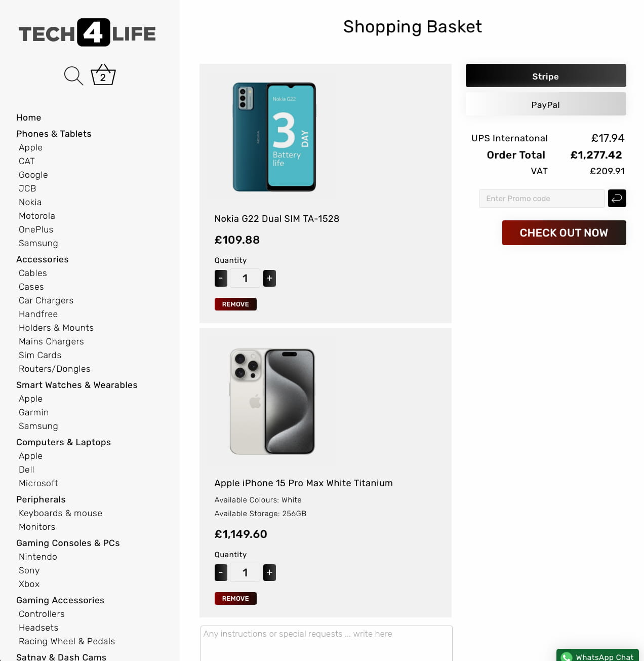Viewport: 644px width, 661px height.
Task: Click the search magnifier icon
Action: tap(73, 75)
